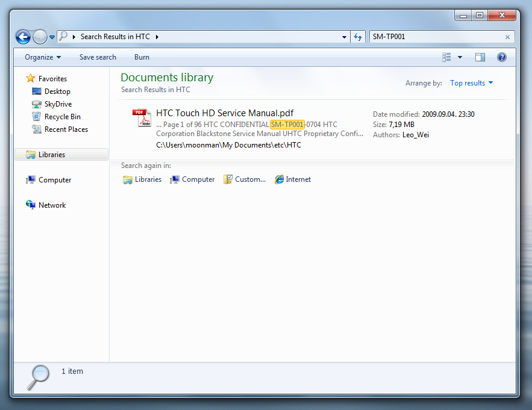Click Burn in toolbar
The width and height of the screenshot is (532, 410).
coord(142,57)
